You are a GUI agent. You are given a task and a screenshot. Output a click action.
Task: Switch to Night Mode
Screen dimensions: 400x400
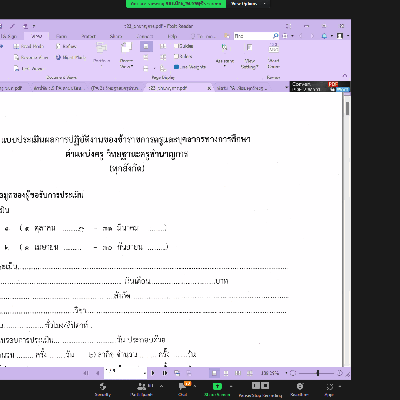click(x=71, y=58)
